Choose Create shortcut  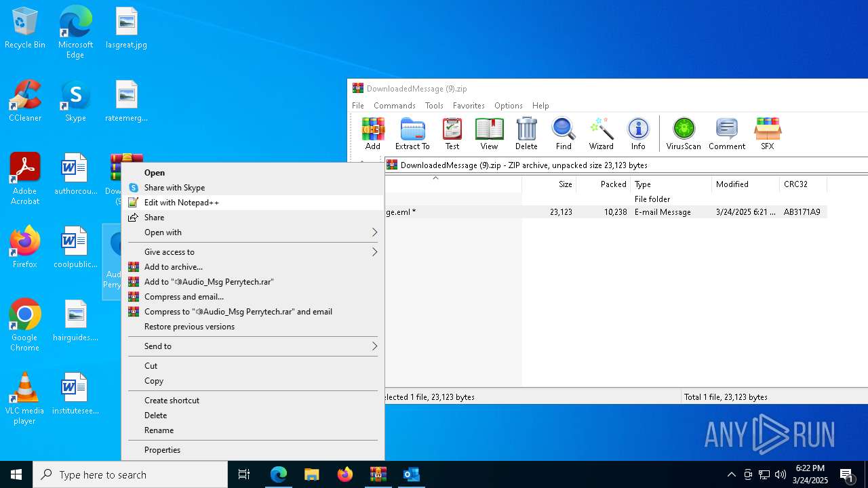[x=253, y=401]
